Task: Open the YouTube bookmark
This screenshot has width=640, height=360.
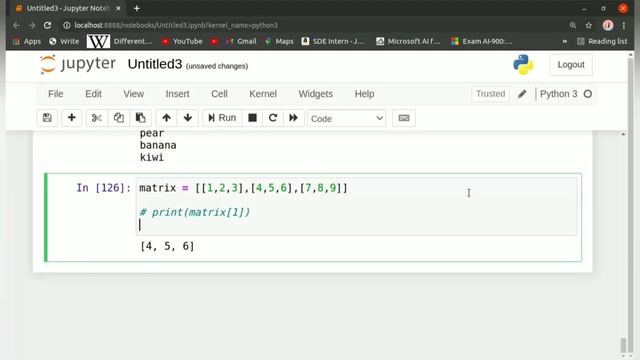Action: (x=182, y=41)
